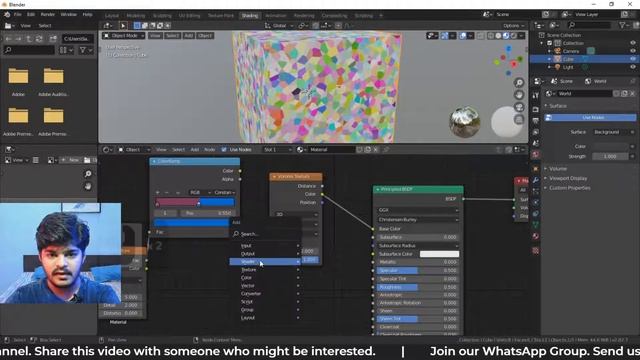
Task: Open Christensen-Burley subsurface method dropdown
Action: pyautogui.click(x=418, y=220)
